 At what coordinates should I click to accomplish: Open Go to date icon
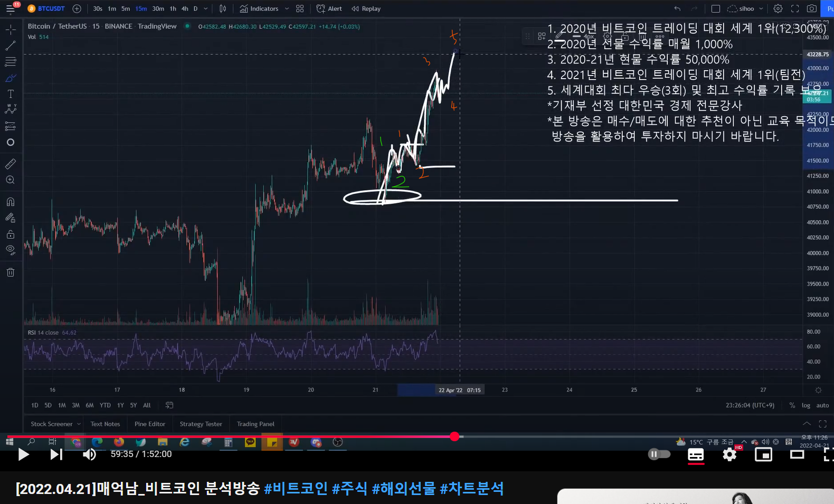coord(169,405)
